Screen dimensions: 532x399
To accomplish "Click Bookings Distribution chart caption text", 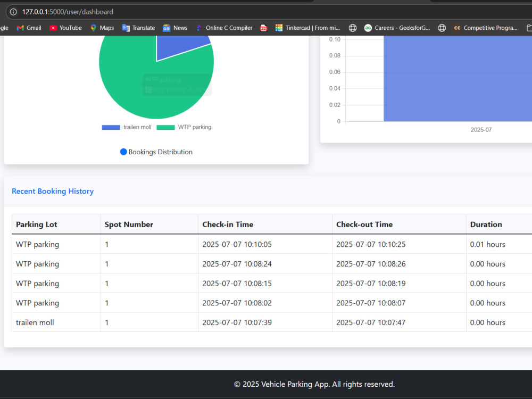I will point(161,152).
